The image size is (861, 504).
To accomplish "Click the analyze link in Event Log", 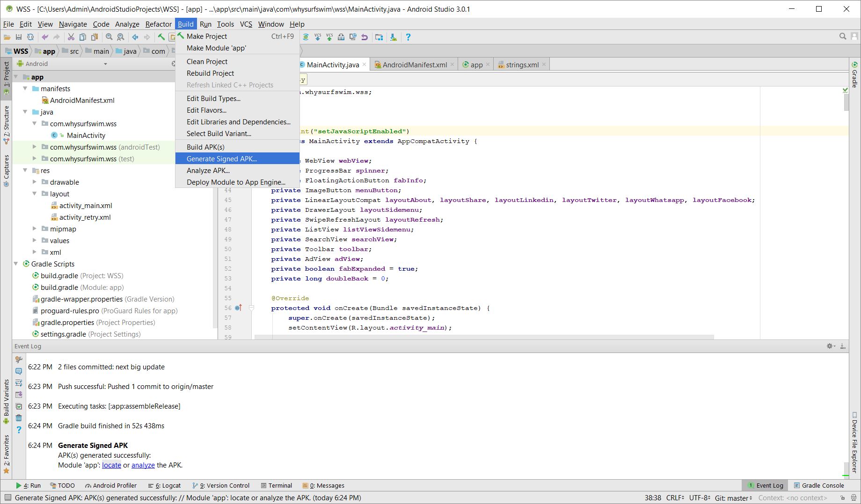I will (143, 465).
